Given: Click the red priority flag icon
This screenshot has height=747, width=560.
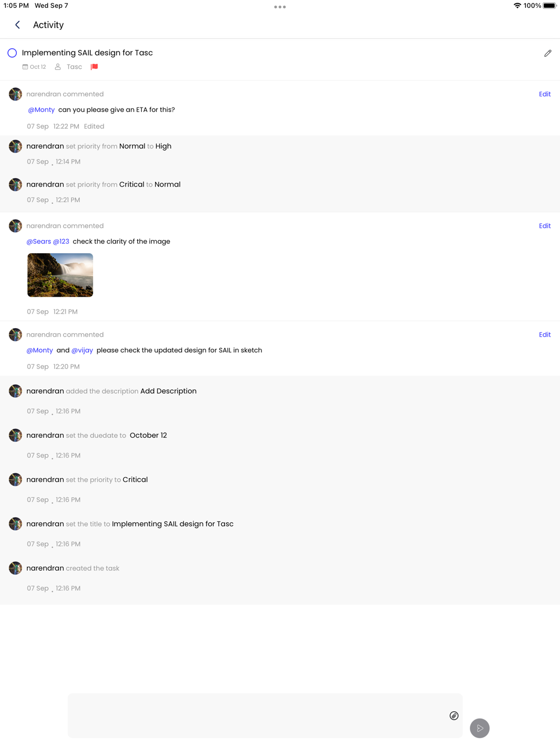Looking at the screenshot, I should 95,67.
